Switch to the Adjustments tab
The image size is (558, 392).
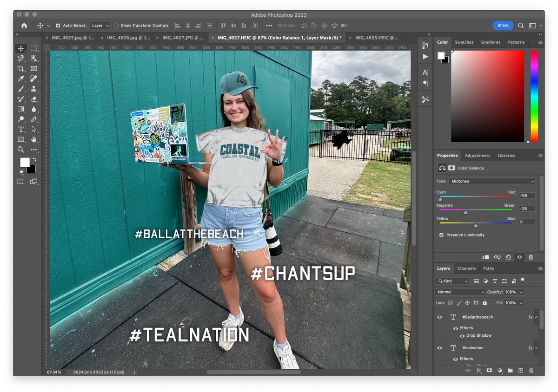[477, 156]
